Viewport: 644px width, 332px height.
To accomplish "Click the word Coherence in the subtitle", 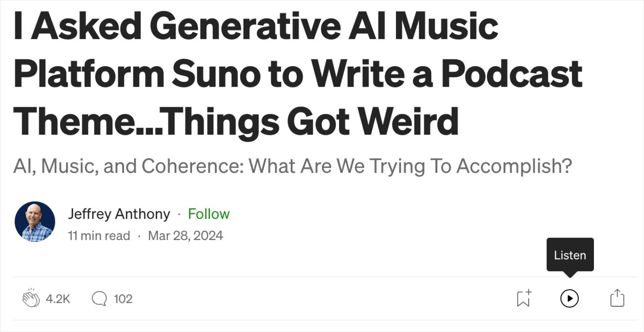I will point(190,166).
